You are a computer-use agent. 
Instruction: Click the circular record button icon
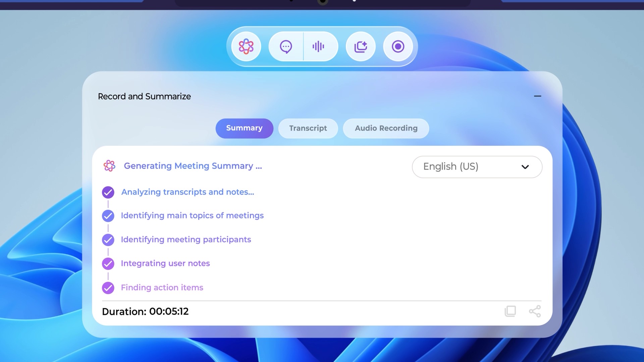point(398,47)
